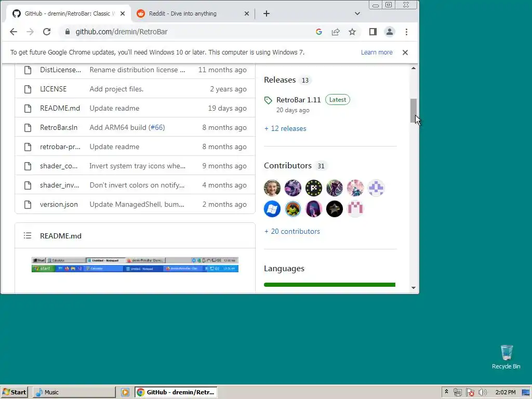The image size is (532, 399).
Task: Click green Languages bar
Action: pyautogui.click(x=329, y=285)
